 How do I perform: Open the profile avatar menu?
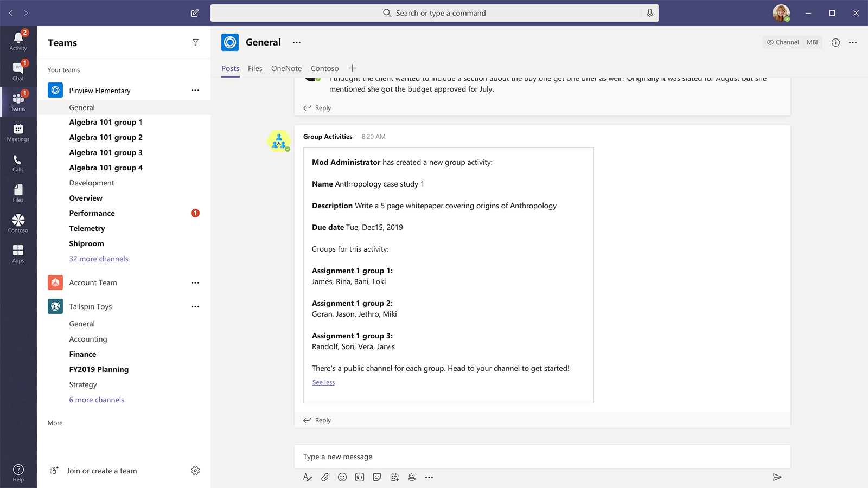pyautogui.click(x=781, y=13)
